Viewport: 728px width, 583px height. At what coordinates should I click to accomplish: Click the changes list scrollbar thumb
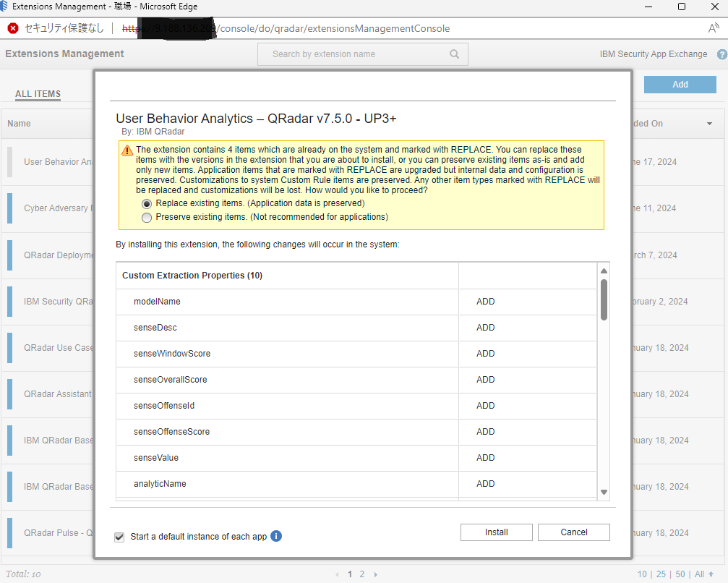click(x=604, y=299)
